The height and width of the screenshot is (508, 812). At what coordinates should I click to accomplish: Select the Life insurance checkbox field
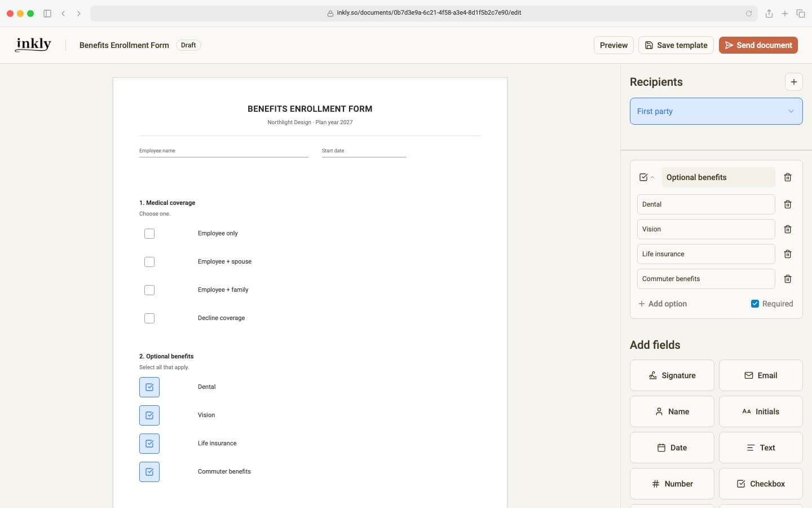click(x=149, y=444)
